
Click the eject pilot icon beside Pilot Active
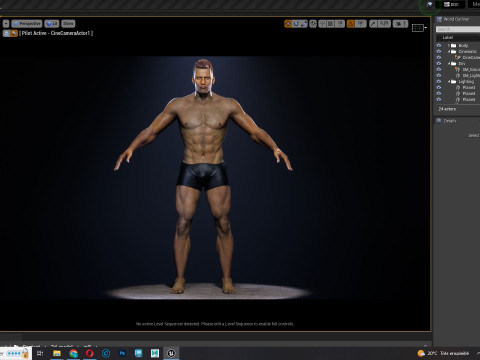6,33
